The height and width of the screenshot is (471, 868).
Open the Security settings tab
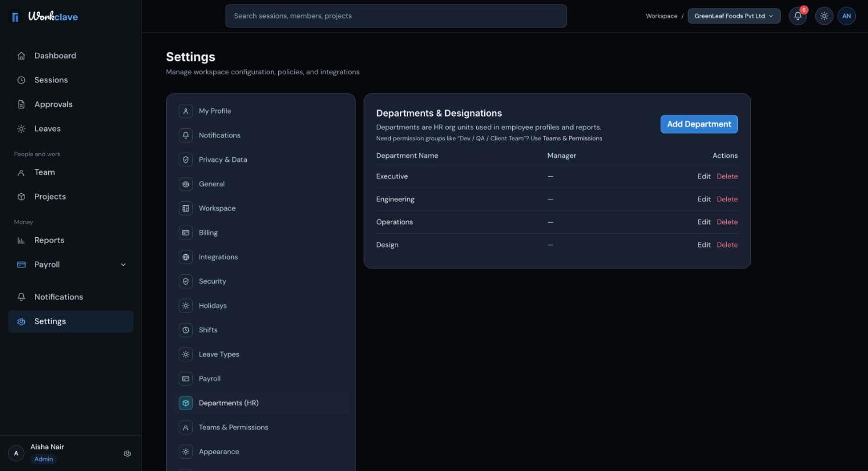[261, 281]
